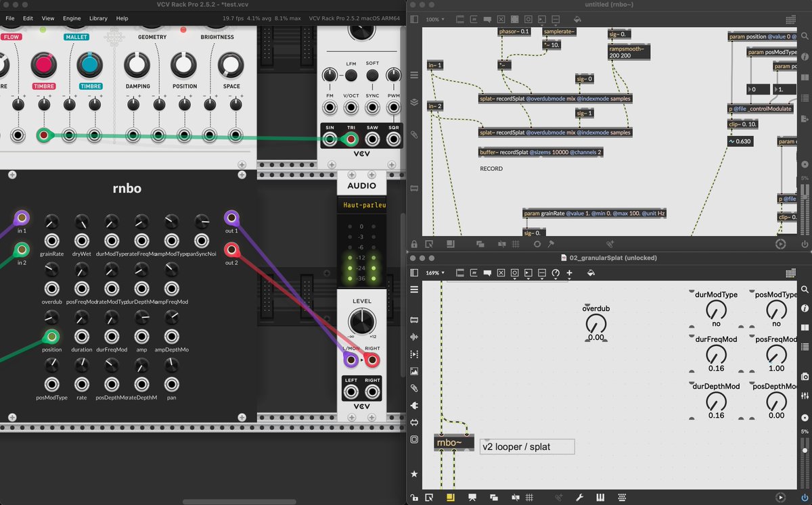Add toggle object from 02_granularSplat toolbar

pyautogui.click(x=501, y=273)
